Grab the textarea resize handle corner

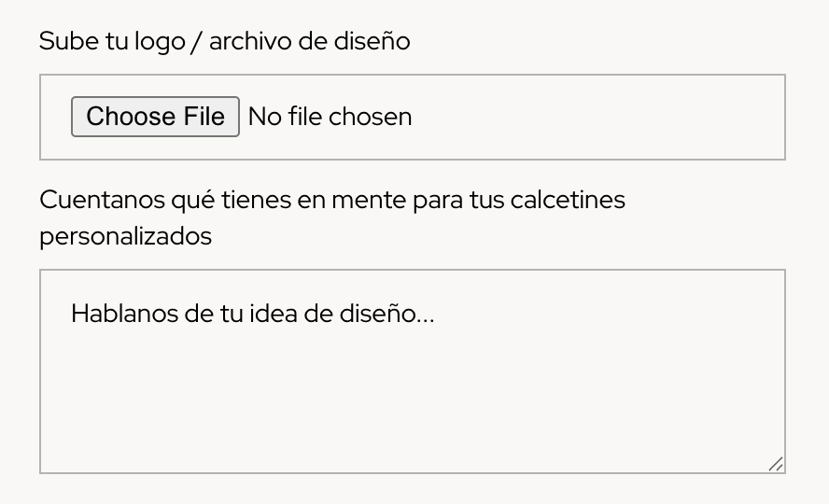pyautogui.click(x=776, y=464)
